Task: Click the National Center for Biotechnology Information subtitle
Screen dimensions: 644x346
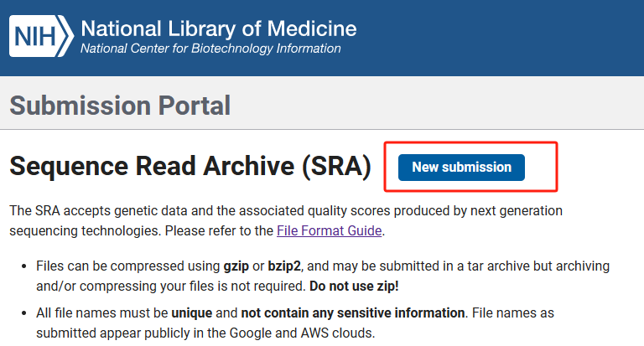Action: click(210, 49)
